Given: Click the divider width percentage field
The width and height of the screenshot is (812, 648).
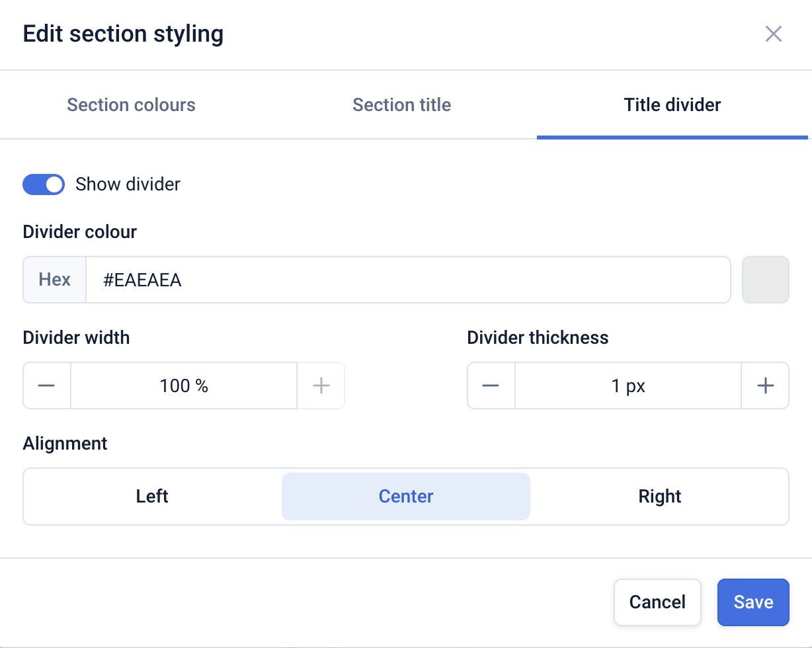Looking at the screenshot, I should point(184,385).
